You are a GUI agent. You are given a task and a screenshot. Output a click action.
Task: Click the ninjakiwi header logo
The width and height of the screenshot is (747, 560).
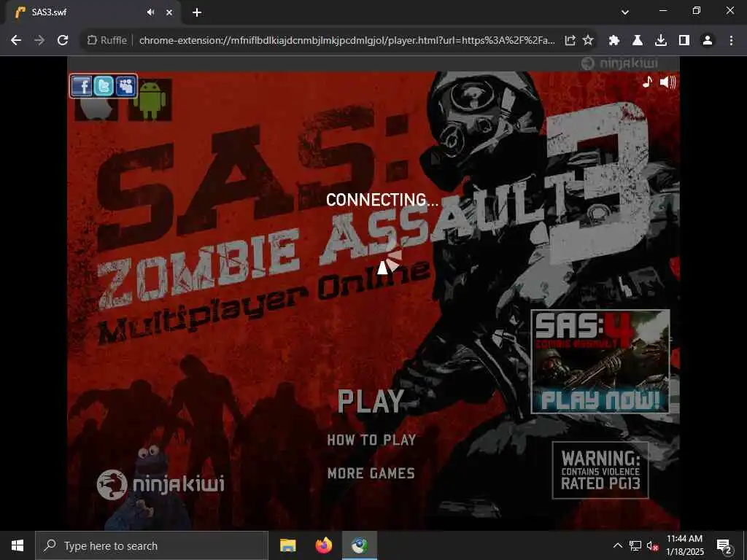coord(619,63)
